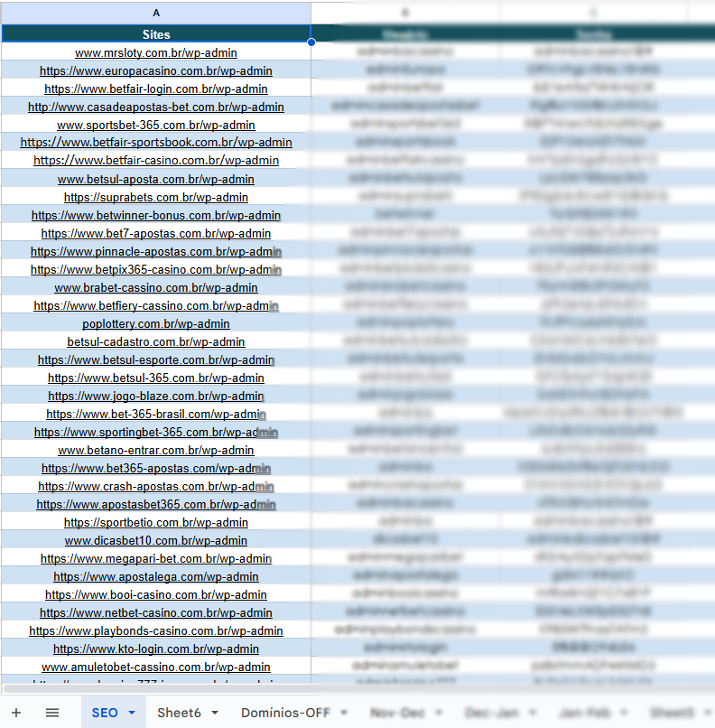Open pinnacle-apostas.com.br/wp-admin link
715x728 pixels.
pyautogui.click(x=156, y=252)
